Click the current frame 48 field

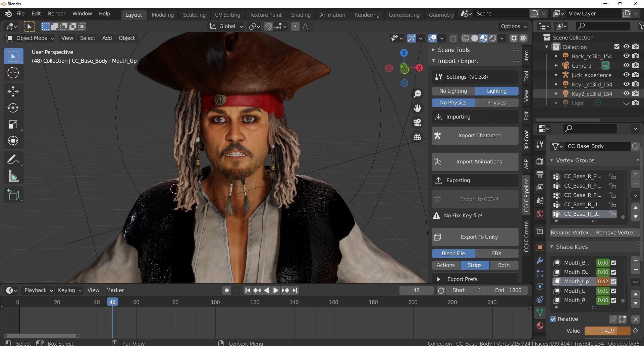pyautogui.click(x=416, y=290)
